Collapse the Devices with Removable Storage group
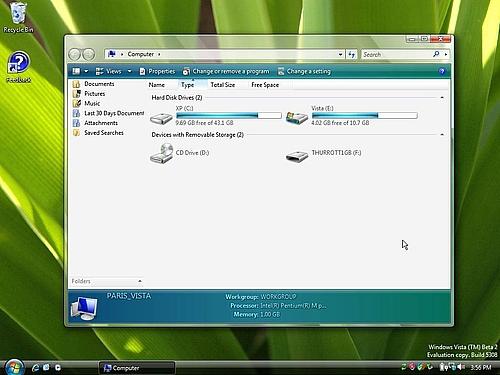This screenshot has width=500, height=375. 442,134
